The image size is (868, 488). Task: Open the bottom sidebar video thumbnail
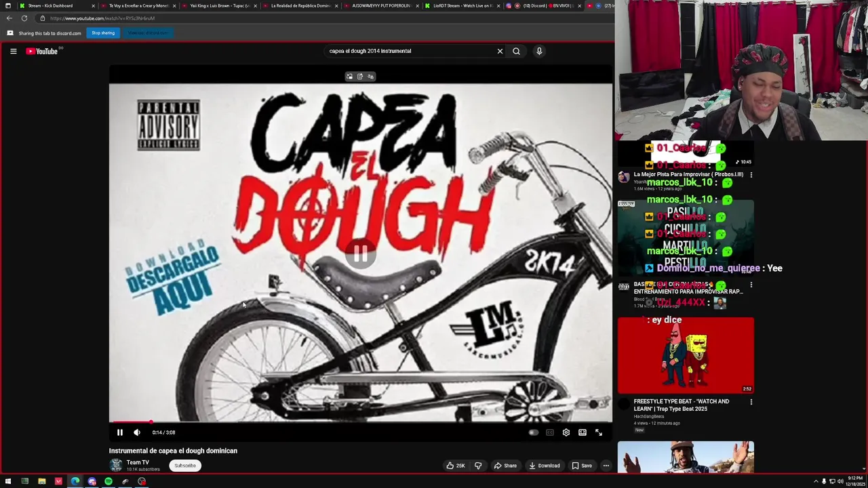click(x=686, y=457)
